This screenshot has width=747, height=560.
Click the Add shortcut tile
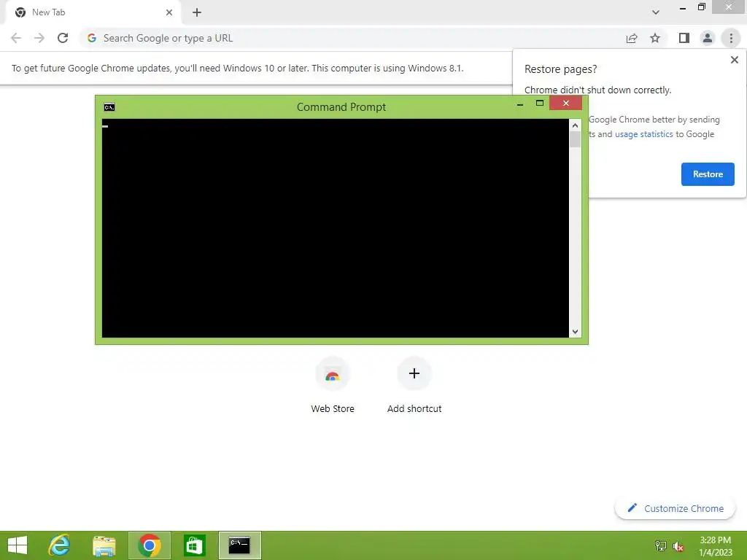414,386
